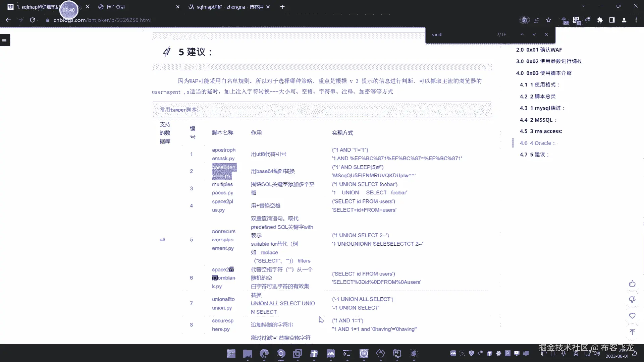Toggle the browser side panel icon
This screenshot has height=362, width=644.
612,20
